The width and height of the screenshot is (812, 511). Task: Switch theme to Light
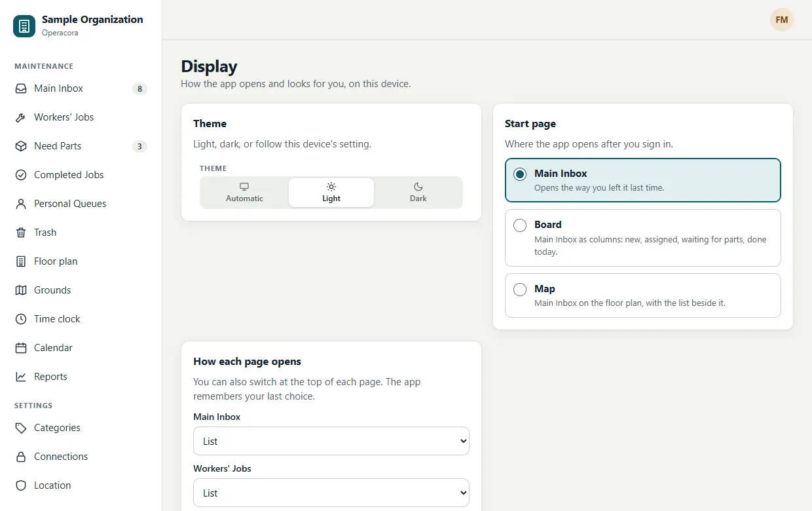(331, 193)
